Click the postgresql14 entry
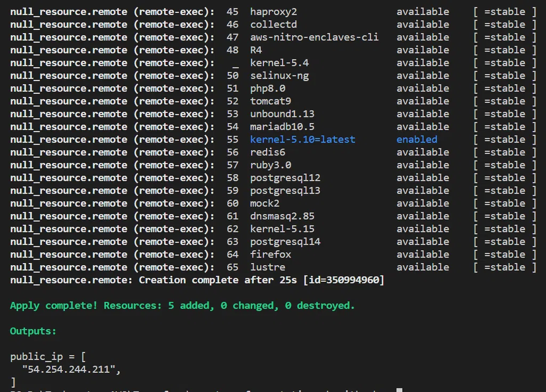 285,242
